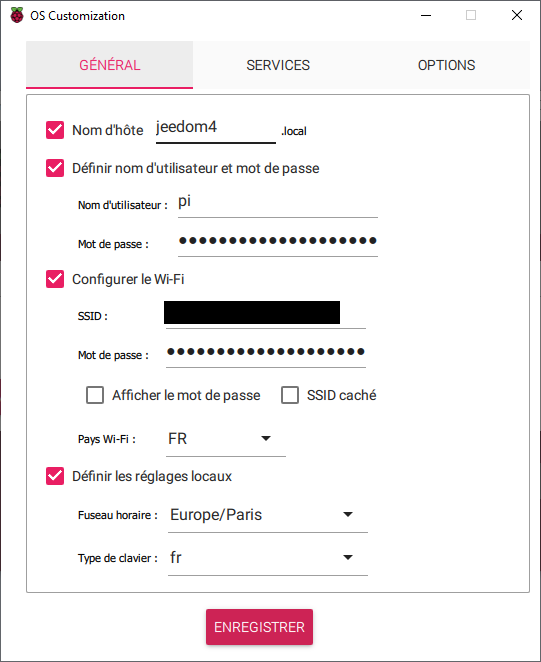The height and width of the screenshot is (662, 541).
Task: Check the SSID caché box
Action: click(290, 395)
